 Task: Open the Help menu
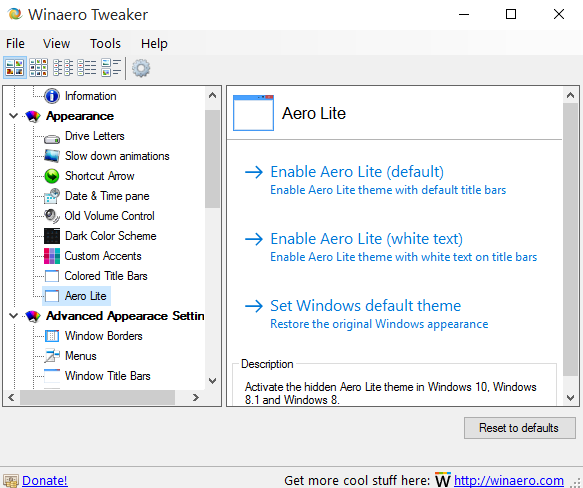click(154, 44)
